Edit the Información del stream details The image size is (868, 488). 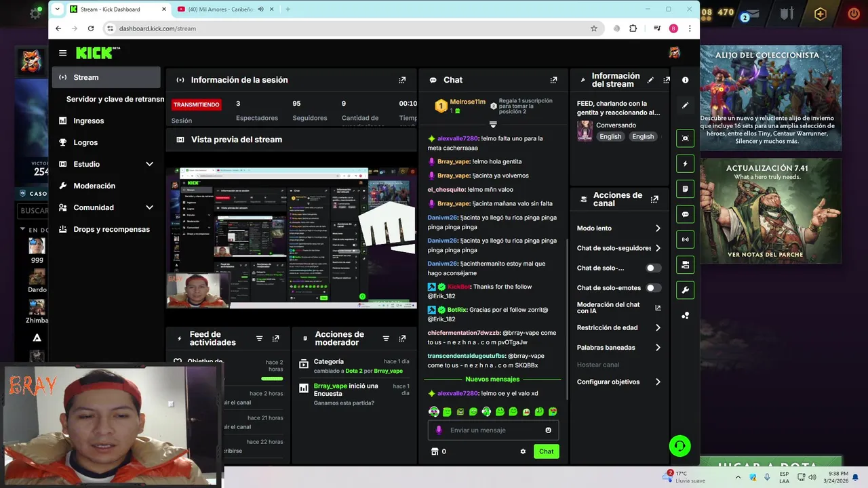pos(650,80)
